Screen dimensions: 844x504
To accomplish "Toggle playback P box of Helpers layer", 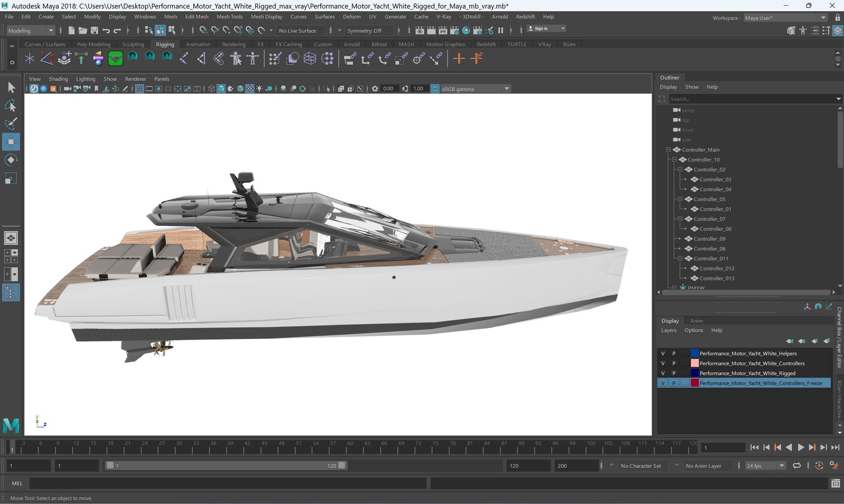I will click(x=674, y=354).
